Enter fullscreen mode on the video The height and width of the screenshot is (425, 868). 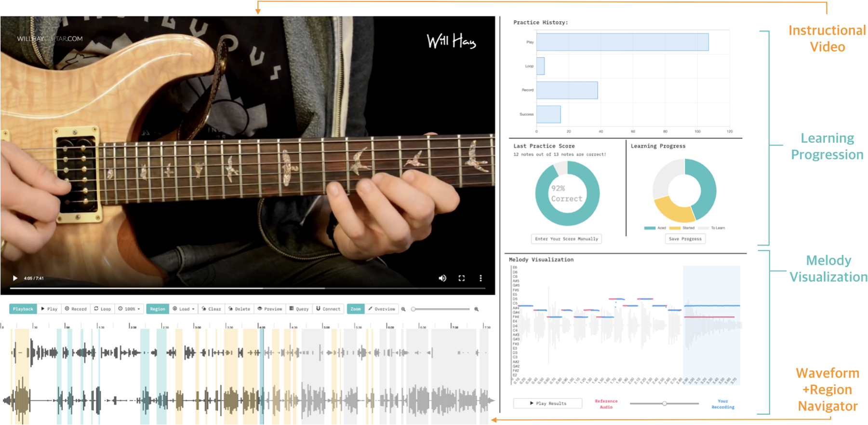[x=461, y=278]
